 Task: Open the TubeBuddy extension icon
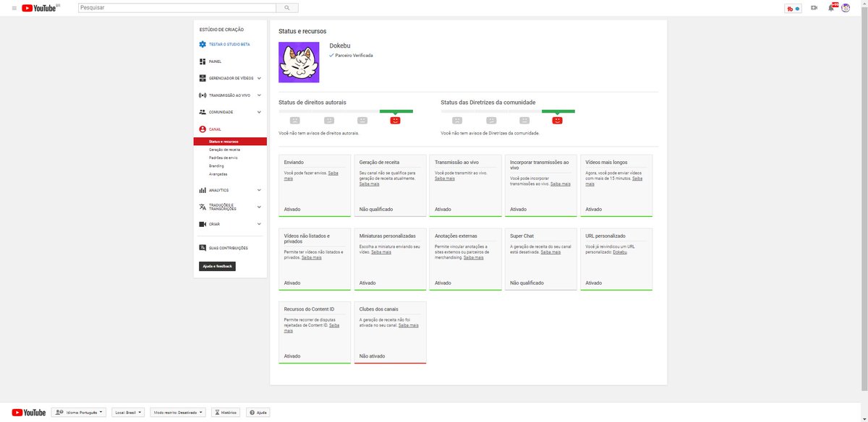793,8
